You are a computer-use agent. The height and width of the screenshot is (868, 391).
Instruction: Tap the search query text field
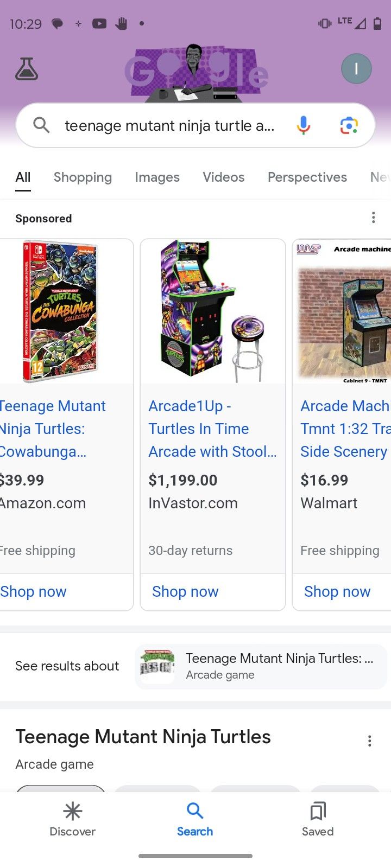pyautogui.click(x=169, y=126)
